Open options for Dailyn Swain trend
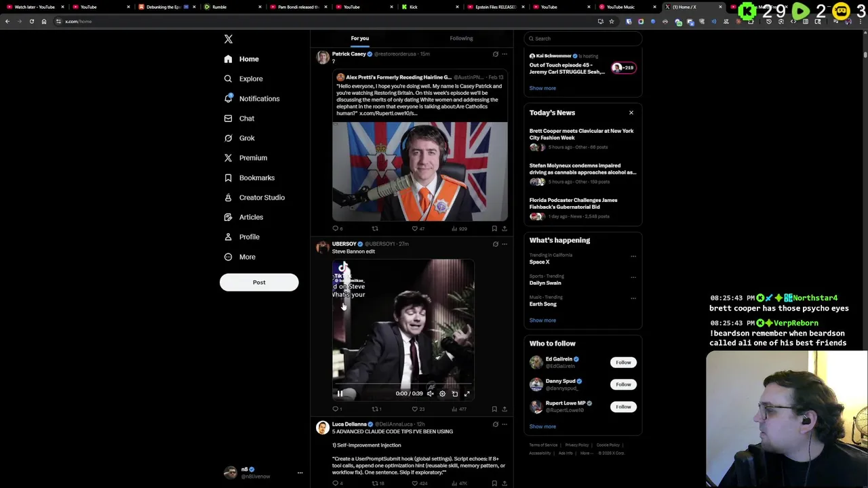This screenshot has width=868, height=488. coord(633,277)
